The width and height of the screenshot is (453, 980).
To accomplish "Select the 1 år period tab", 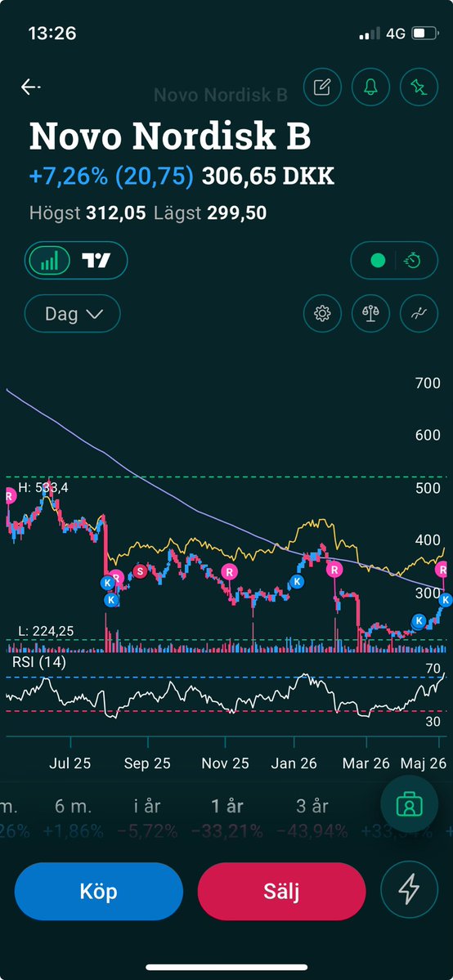I will [x=227, y=806].
